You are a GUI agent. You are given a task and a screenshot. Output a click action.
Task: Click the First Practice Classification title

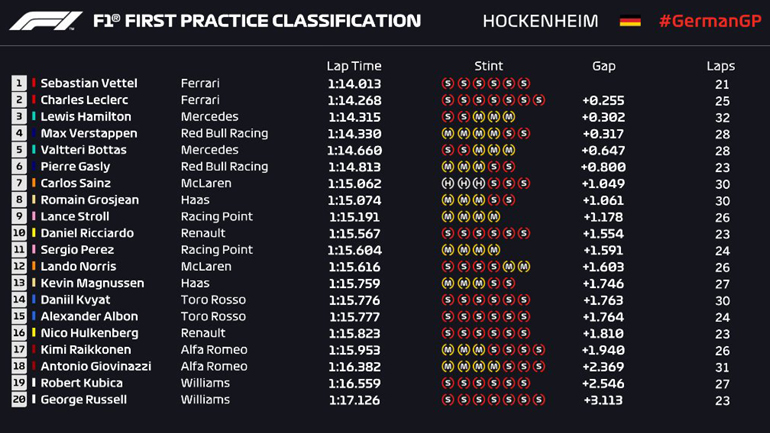click(256, 21)
